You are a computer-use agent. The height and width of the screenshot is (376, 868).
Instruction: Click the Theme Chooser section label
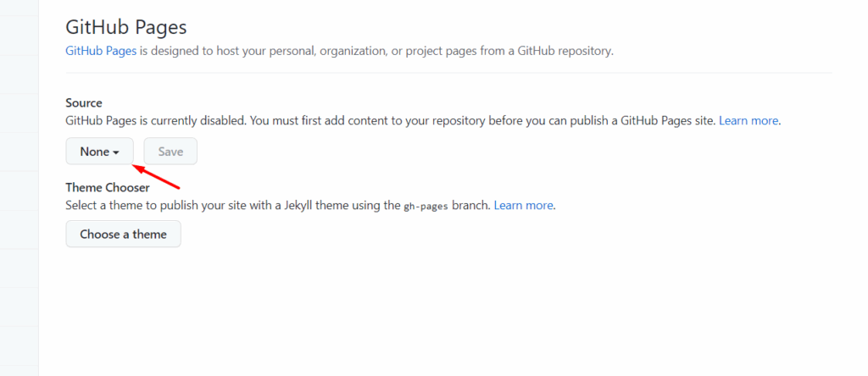coord(108,188)
